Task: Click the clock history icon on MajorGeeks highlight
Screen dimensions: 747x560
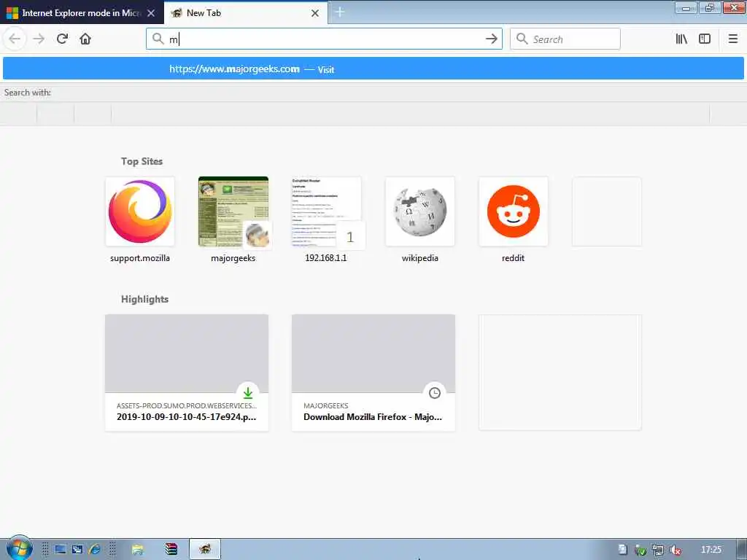Action: pos(435,393)
